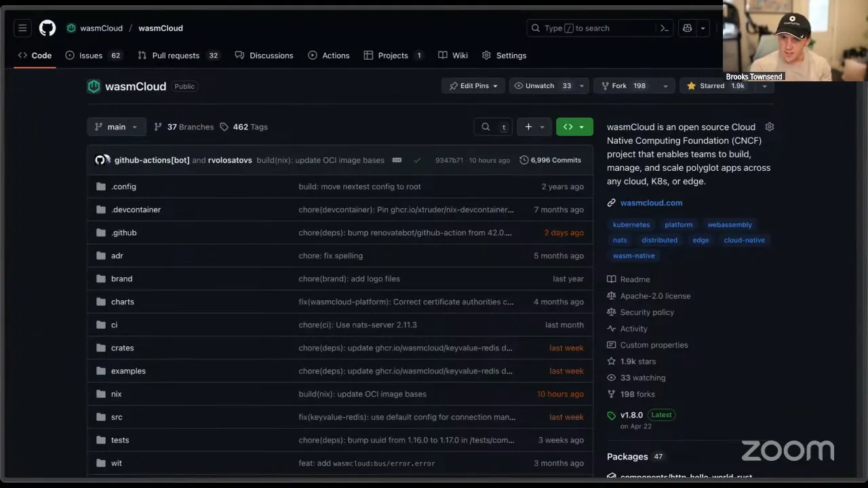868x488 pixels.
Task: Open the Pull requests tab
Action: (179, 56)
